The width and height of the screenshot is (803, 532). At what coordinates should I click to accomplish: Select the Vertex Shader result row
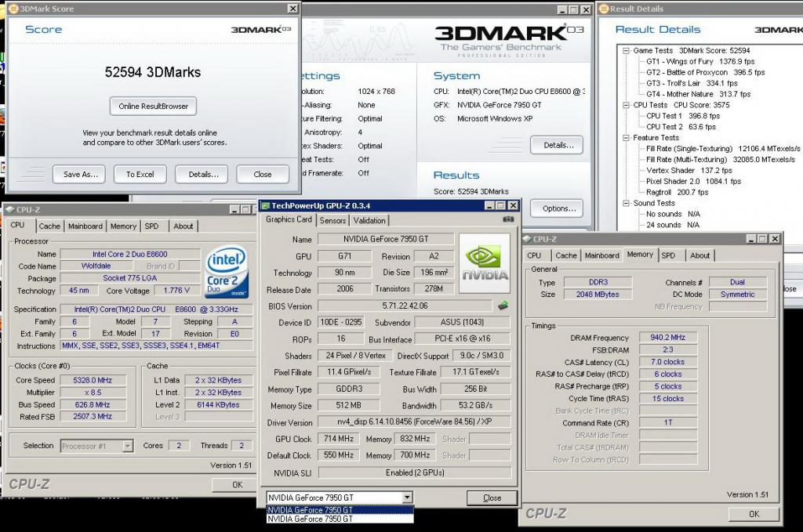689,170
